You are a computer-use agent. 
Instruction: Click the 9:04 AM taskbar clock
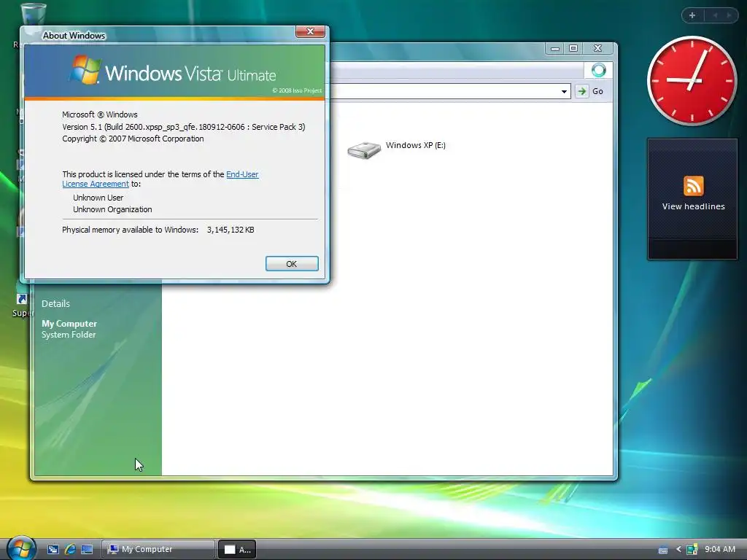pos(720,550)
